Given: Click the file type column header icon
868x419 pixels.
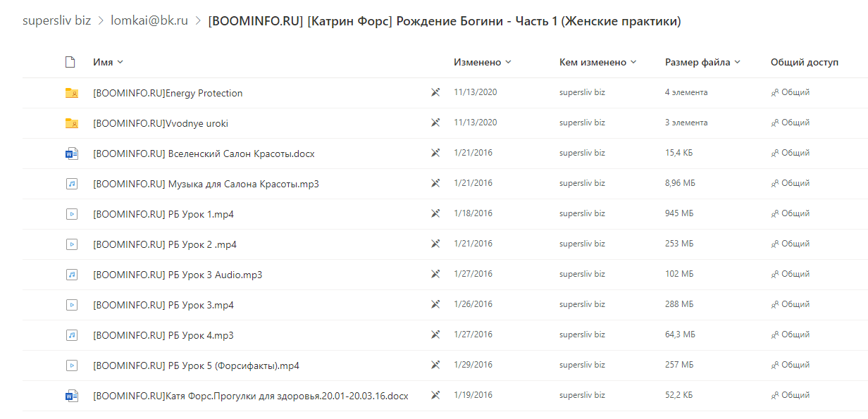Looking at the screenshot, I should click(x=70, y=62).
